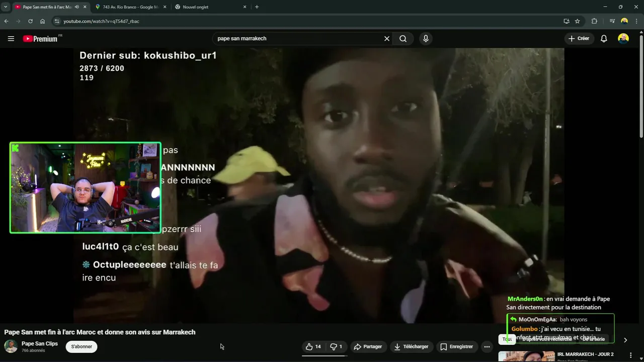Subscribe with the S'abonner button
644x362 pixels.
coord(82,346)
